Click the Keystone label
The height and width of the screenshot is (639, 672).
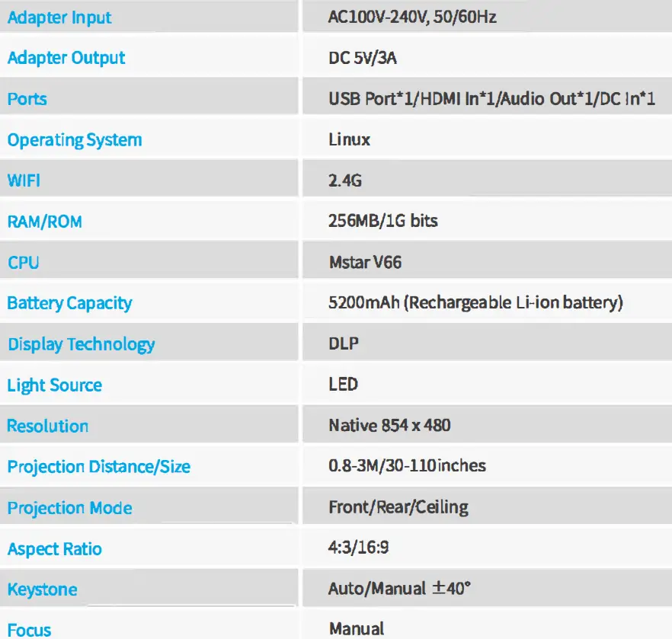click(x=42, y=589)
